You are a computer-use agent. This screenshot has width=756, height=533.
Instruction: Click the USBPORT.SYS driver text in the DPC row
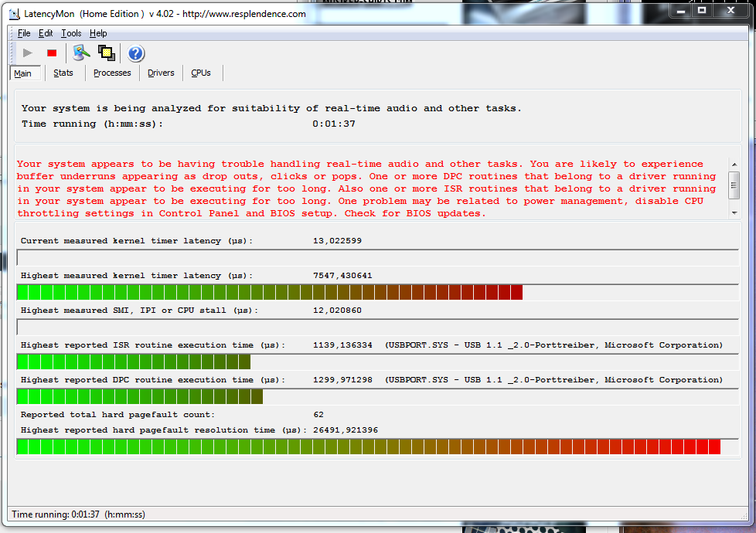(553, 379)
